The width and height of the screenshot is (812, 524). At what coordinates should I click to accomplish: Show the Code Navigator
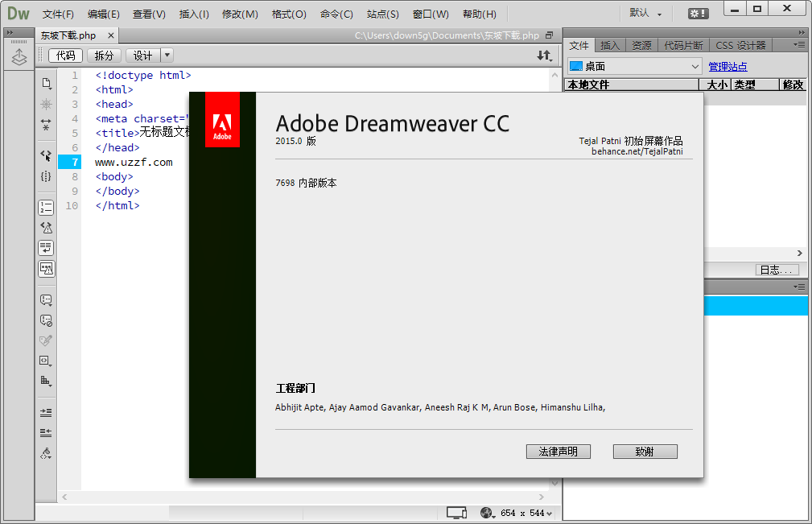click(x=46, y=104)
